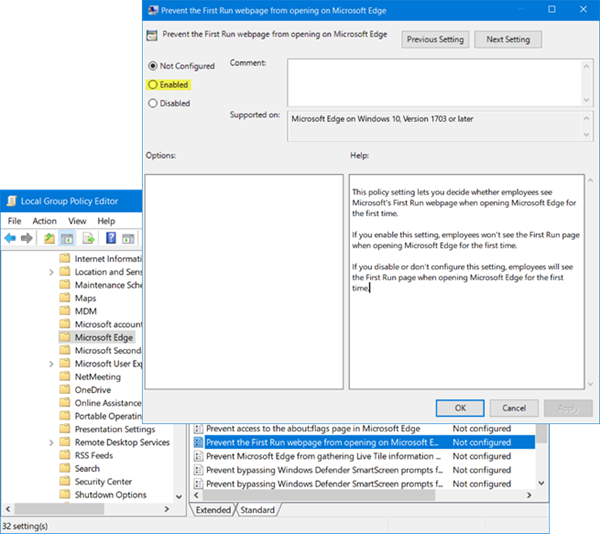Viewport: 600px width, 534px height.
Task: Click the '32 setting(s)' status bar text
Action: [x=25, y=526]
